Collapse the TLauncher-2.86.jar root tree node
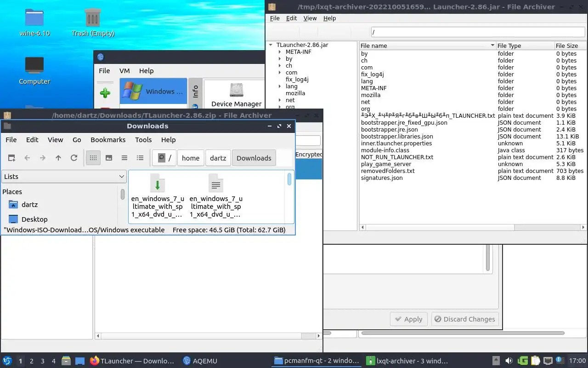This screenshot has height=368, width=588. [x=271, y=45]
